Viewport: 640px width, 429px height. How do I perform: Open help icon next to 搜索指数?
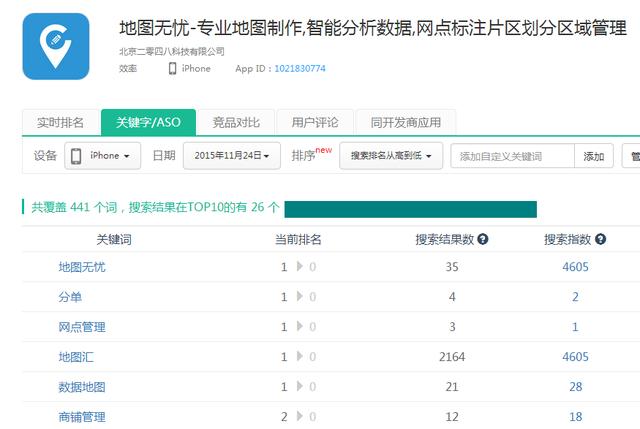click(x=600, y=239)
